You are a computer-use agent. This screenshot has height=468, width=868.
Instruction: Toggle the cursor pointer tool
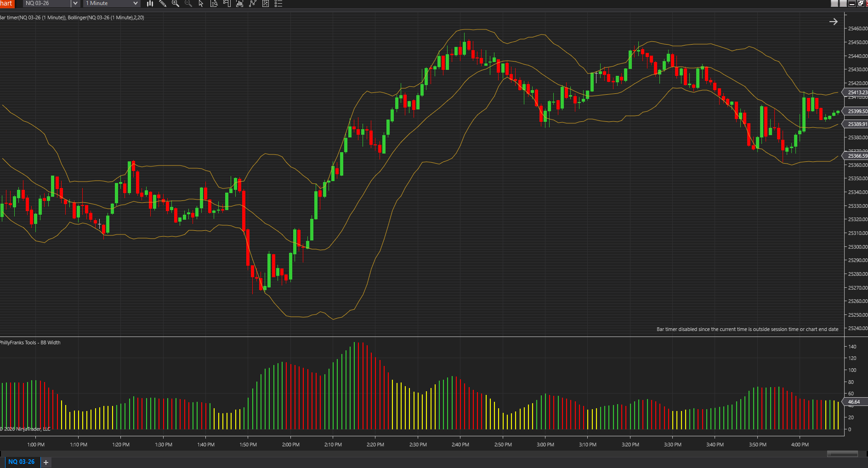[200, 4]
